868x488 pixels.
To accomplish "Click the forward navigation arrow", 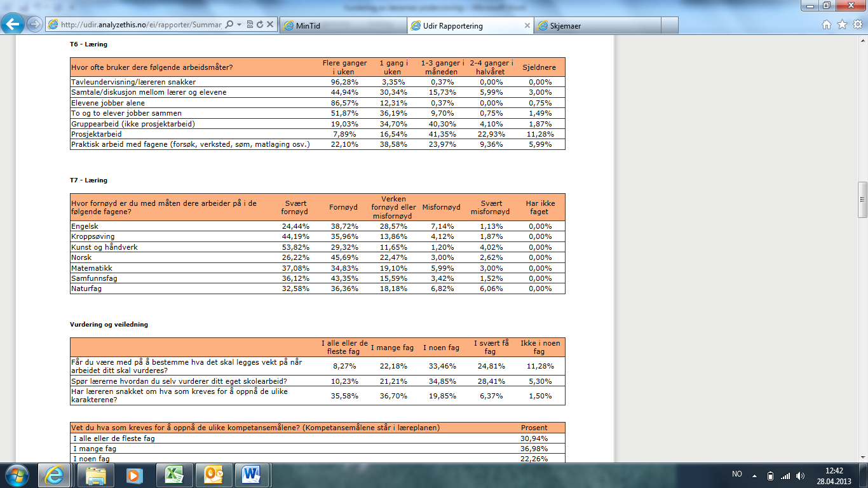I will point(34,25).
